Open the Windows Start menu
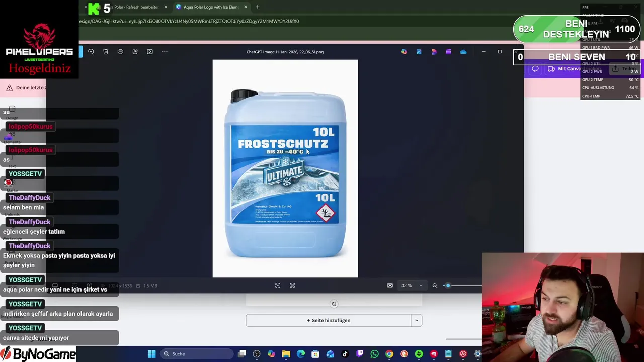 click(151, 354)
